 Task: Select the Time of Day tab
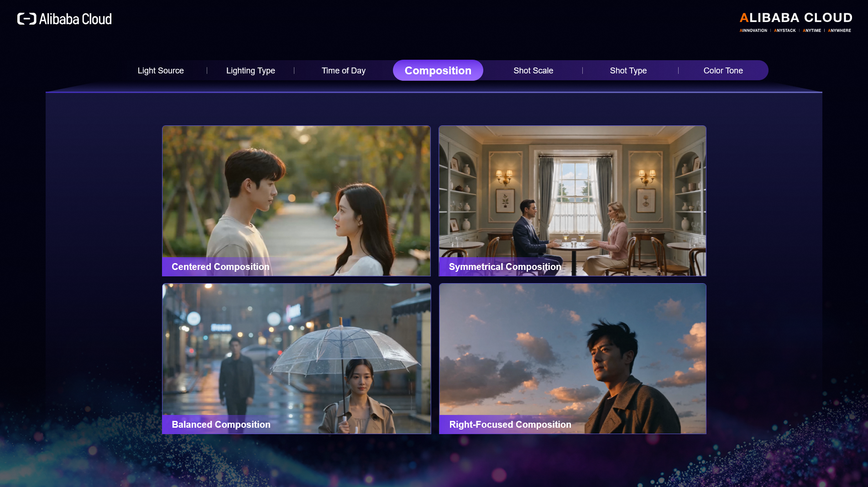coord(344,71)
